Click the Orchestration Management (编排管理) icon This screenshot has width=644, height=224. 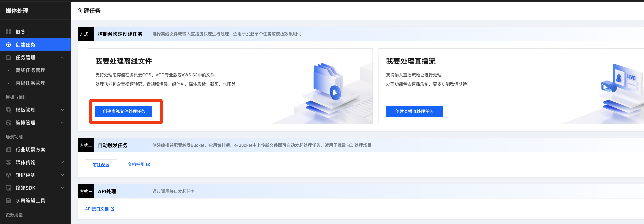click(x=9, y=122)
